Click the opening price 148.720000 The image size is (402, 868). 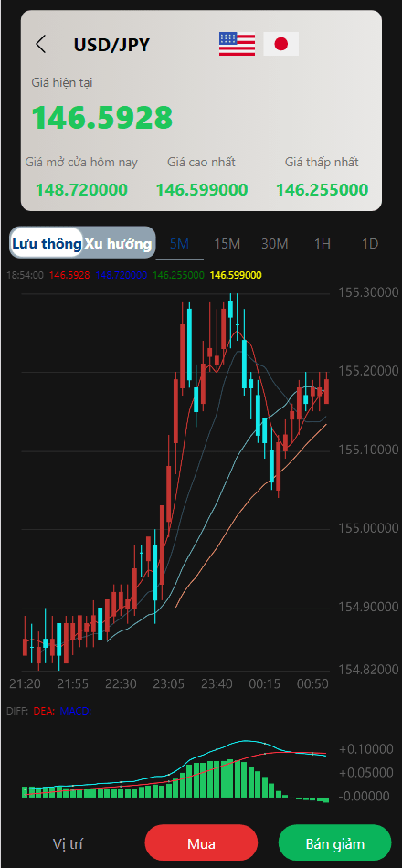pos(81,190)
